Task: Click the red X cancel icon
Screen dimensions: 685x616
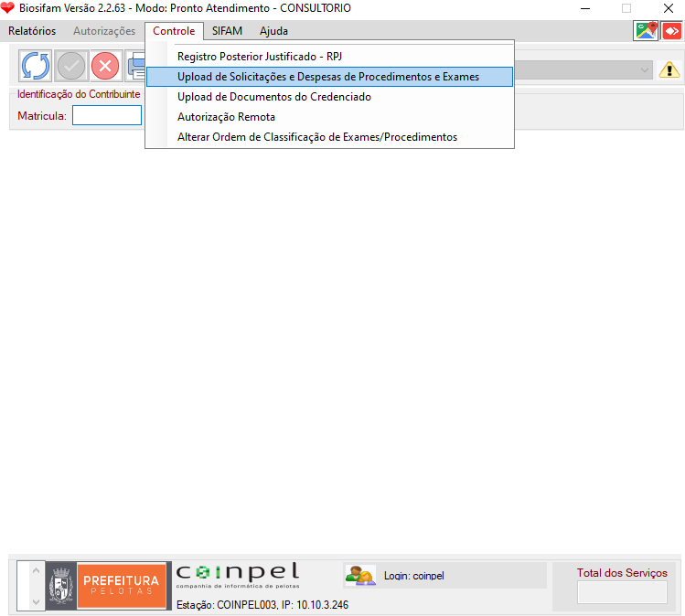Action: [105, 66]
